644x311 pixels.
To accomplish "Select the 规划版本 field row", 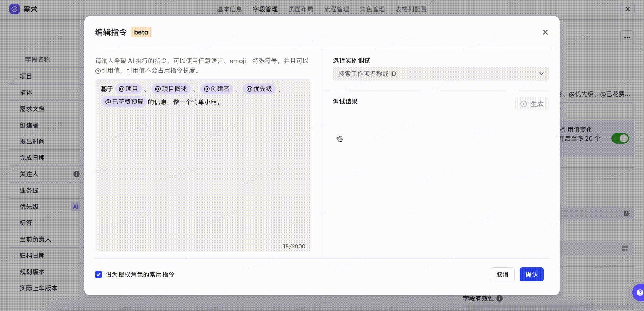I will pos(47,272).
